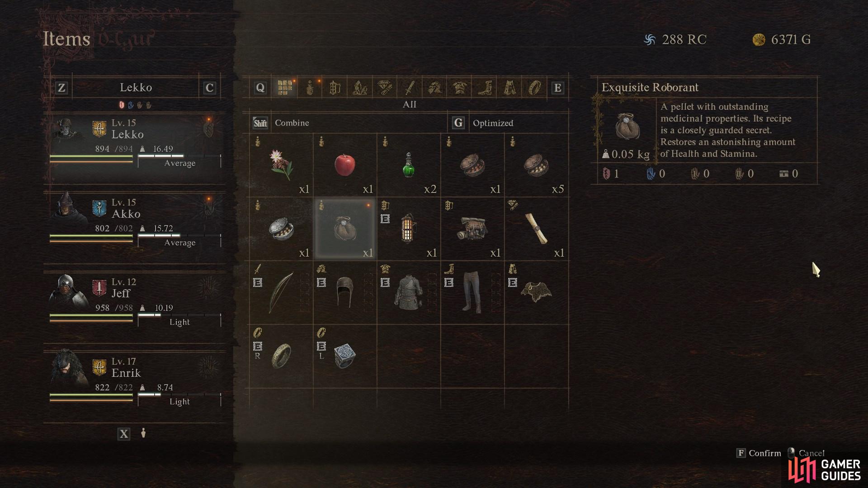Switch to previous character with Z
Viewport: 868px width, 488px height.
61,88
